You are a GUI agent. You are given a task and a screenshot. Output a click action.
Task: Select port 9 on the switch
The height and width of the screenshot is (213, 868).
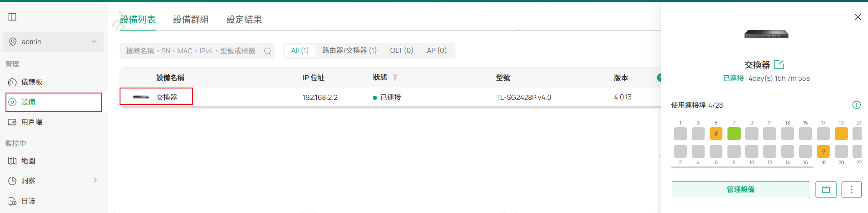(x=752, y=134)
